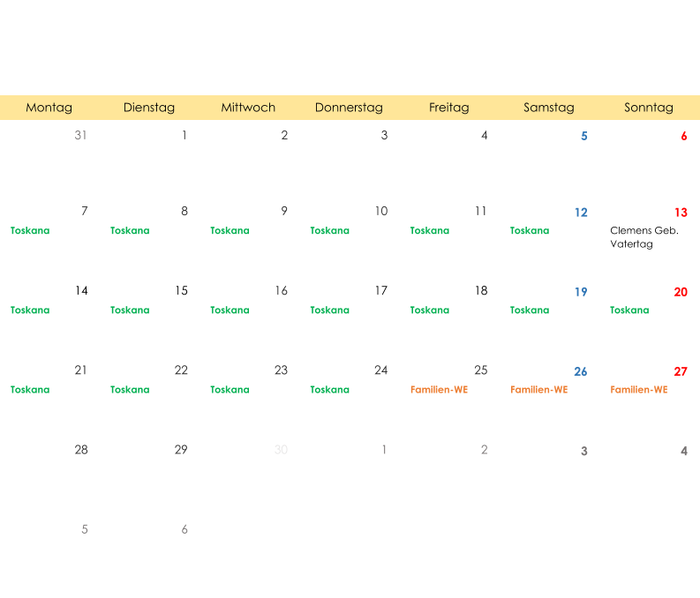Image resolution: width=700 pixels, height=598 pixels.
Task: Select red Sunday date 6
Action: coord(684,136)
